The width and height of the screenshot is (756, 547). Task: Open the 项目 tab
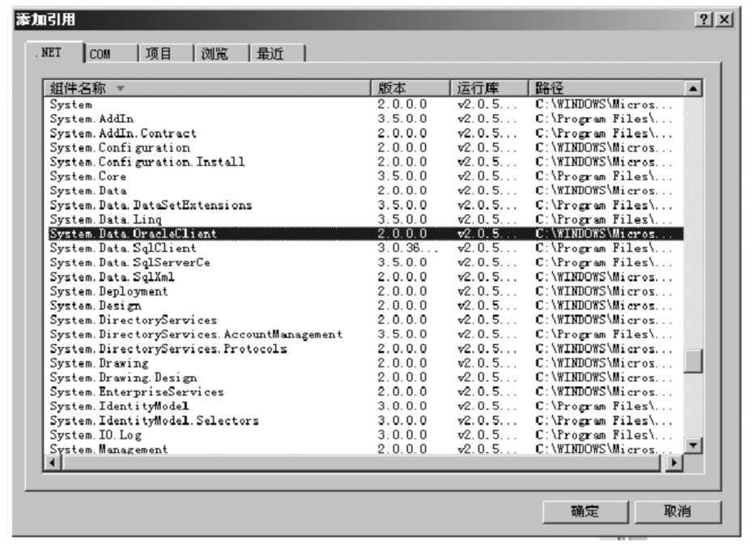167,53
